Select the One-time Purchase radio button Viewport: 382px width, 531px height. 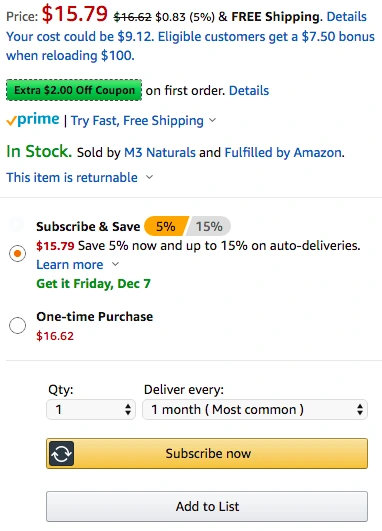click(x=17, y=325)
